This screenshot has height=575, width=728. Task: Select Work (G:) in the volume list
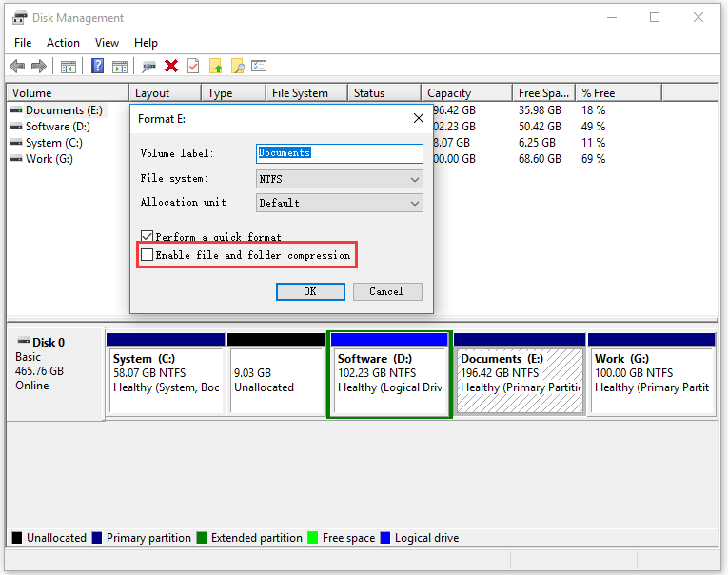click(x=49, y=159)
